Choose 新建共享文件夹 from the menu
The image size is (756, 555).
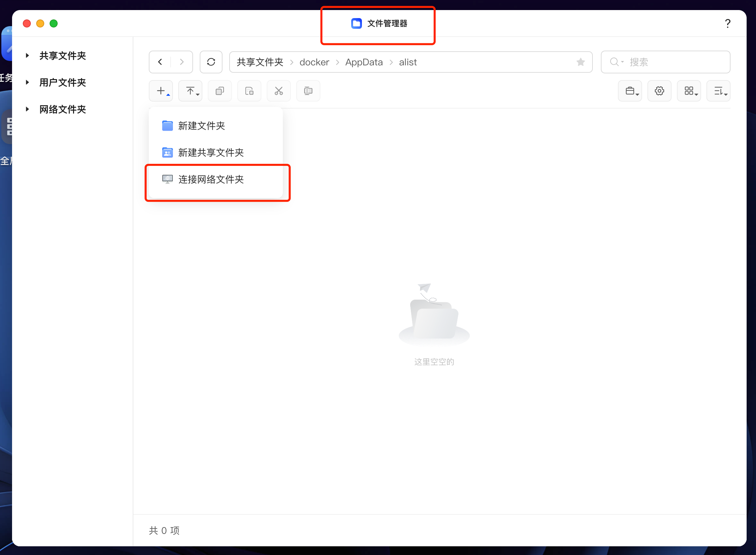(215, 153)
